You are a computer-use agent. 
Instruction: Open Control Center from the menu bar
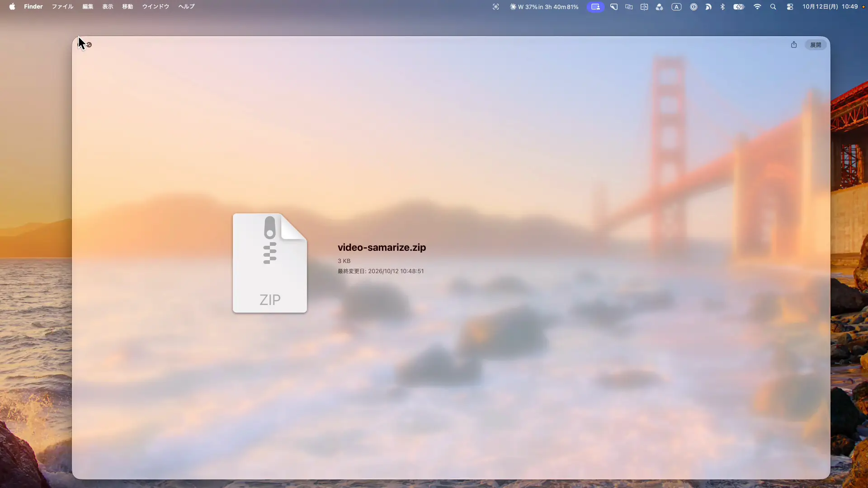(x=790, y=7)
